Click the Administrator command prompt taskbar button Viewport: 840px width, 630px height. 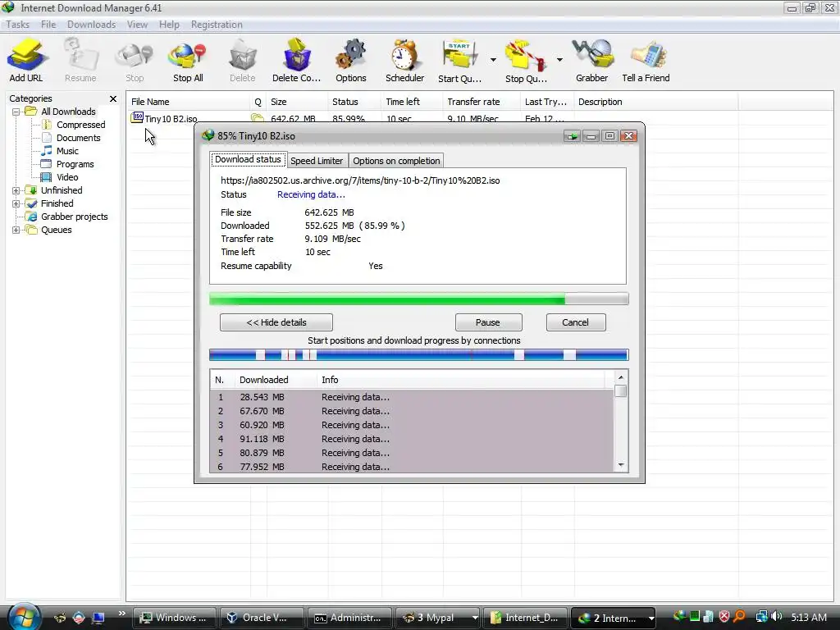(x=349, y=618)
